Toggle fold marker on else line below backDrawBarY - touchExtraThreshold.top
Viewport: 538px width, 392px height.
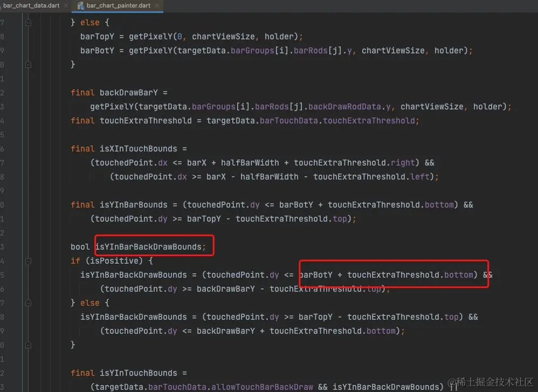pyautogui.click(x=29, y=303)
